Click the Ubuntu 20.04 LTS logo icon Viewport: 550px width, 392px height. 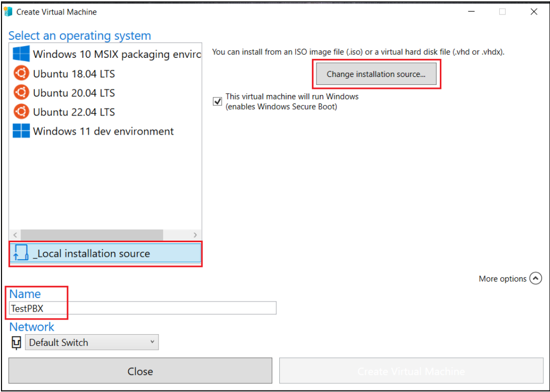point(21,92)
